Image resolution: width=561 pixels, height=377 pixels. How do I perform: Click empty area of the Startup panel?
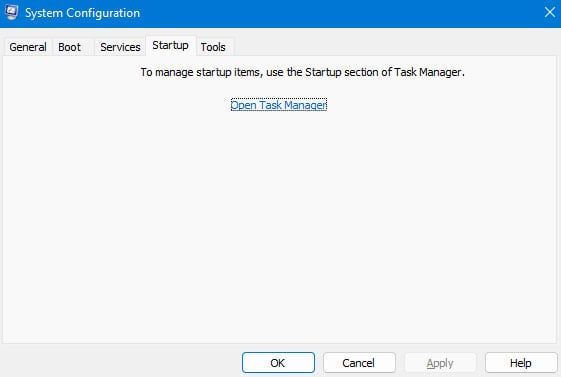click(279, 222)
